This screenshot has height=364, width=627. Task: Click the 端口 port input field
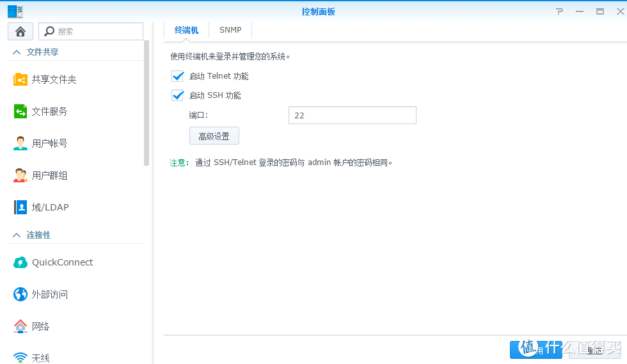pyautogui.click(x=353, y=115)
